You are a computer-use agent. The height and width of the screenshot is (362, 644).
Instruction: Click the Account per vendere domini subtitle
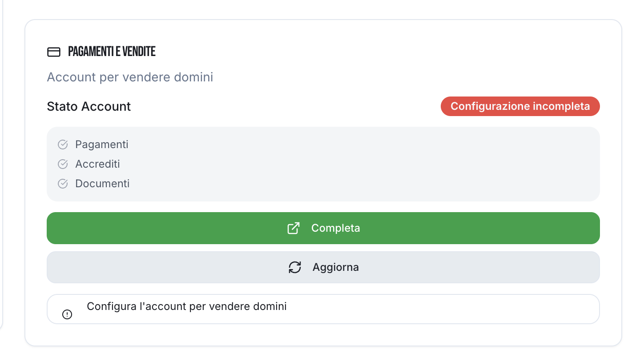point(130,77)
